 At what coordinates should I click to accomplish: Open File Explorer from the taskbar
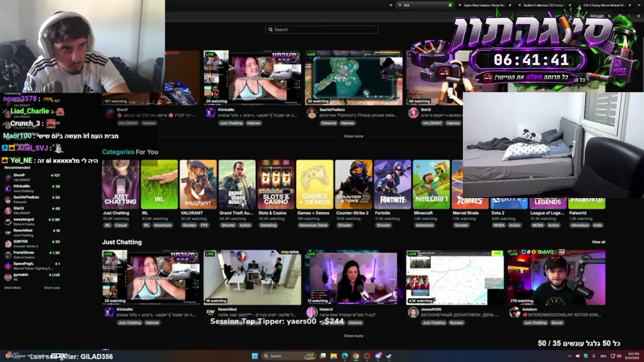point(333,356)
